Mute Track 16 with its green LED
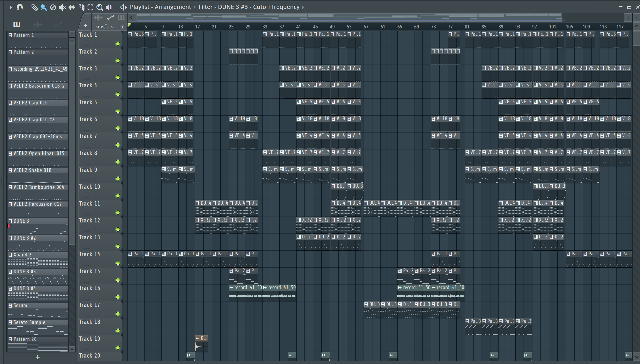Screen dimensions: 640x364 (118, 297)
